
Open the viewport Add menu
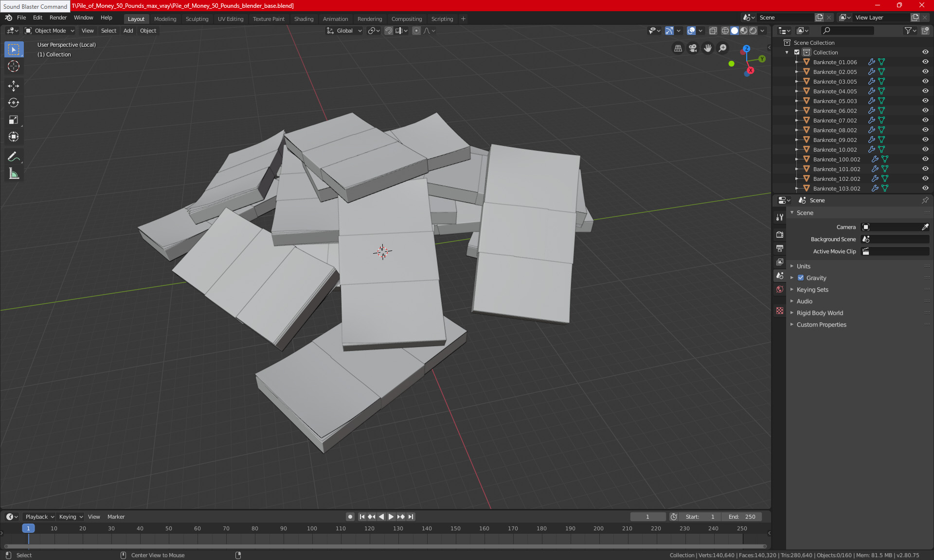point(128,31)
